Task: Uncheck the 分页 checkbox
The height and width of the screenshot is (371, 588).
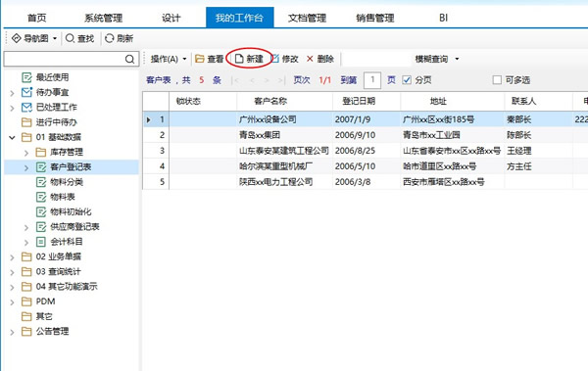Action: pos(407,80)
